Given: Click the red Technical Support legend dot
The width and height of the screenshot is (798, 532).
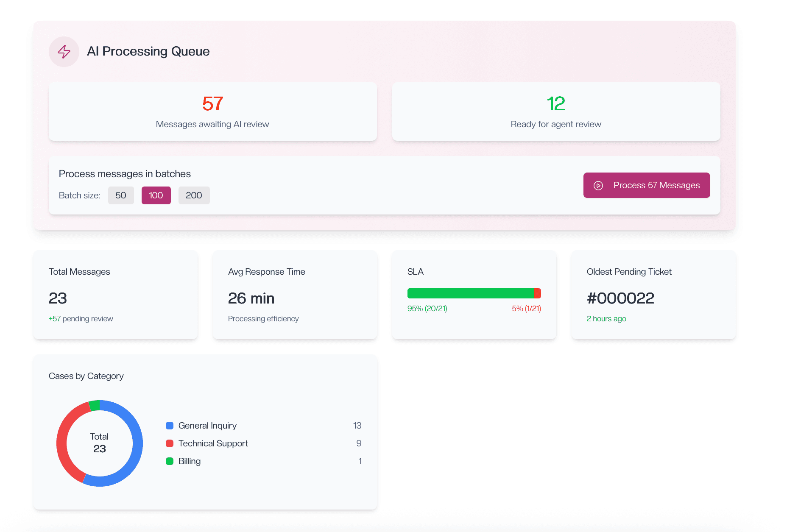Looking at the screenshot, I should (170, 443).
